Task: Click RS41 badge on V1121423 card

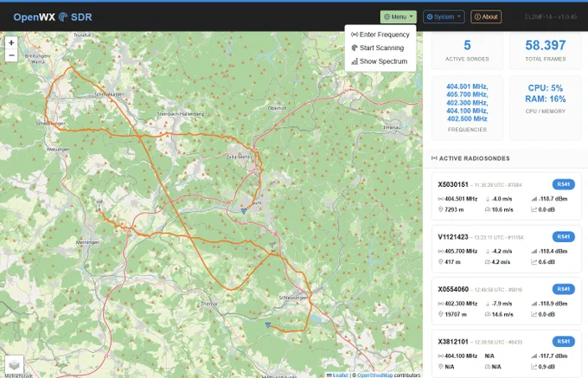Action: click(563, 237)
